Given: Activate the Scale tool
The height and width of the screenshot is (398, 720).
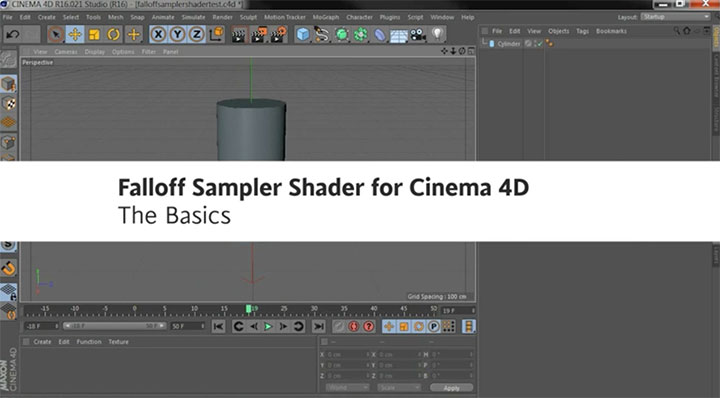Looking at the screenshot, I should [94, 34].
